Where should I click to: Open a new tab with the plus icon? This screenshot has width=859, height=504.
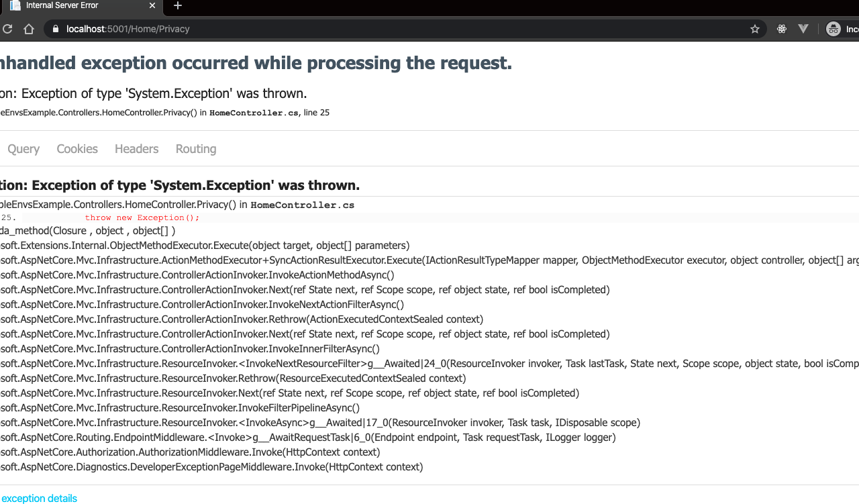point(178,6)
